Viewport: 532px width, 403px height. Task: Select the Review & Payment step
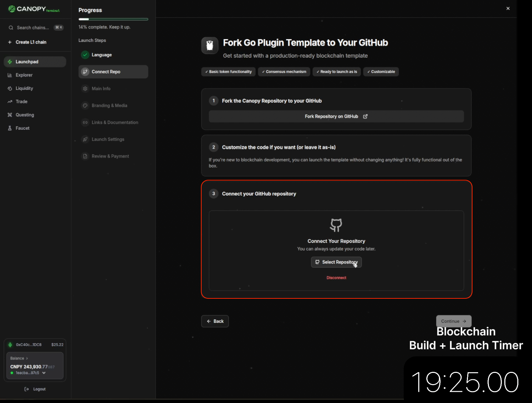[x=113, y=156]
